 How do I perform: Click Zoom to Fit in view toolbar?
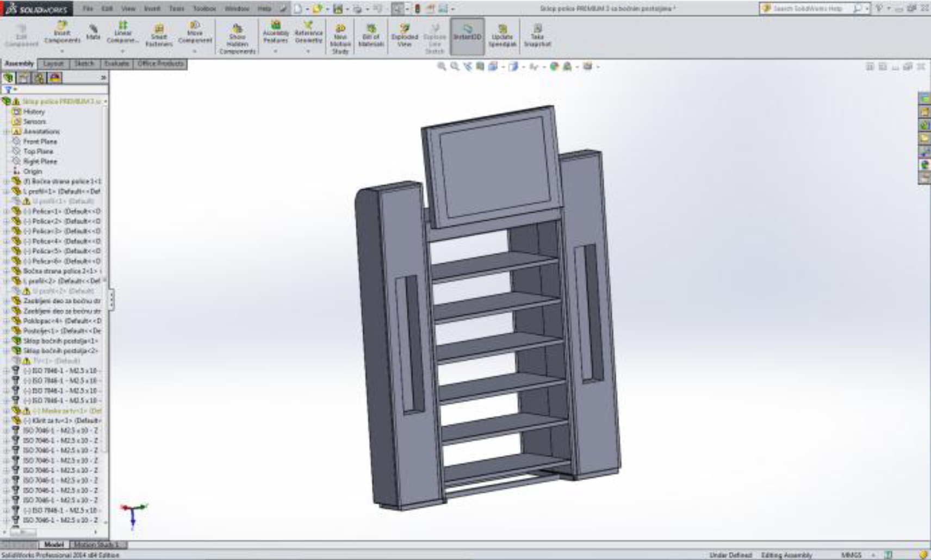pos(442,66)
